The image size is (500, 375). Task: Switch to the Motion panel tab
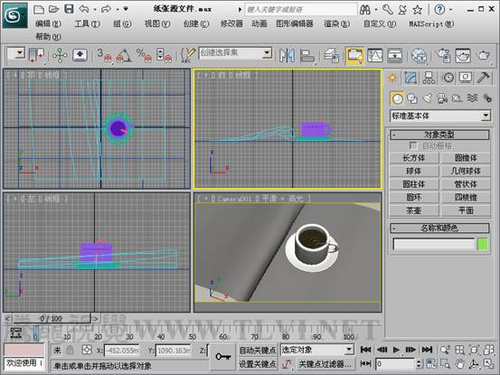click(448, 78)
